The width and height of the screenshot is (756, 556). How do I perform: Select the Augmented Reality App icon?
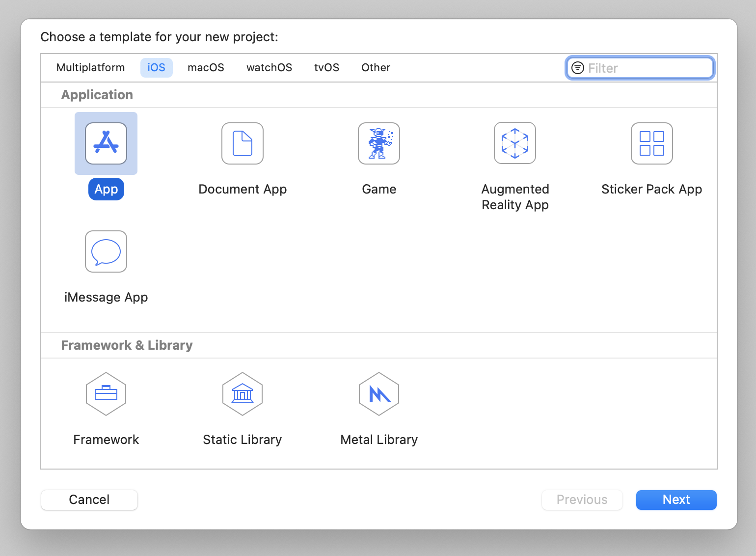[x=515, y=143]
